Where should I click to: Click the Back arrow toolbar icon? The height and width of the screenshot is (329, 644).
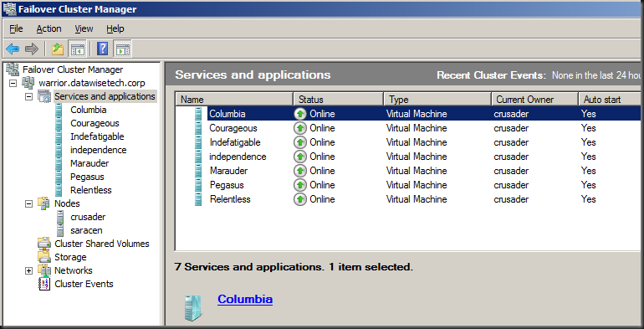point(13,49)
